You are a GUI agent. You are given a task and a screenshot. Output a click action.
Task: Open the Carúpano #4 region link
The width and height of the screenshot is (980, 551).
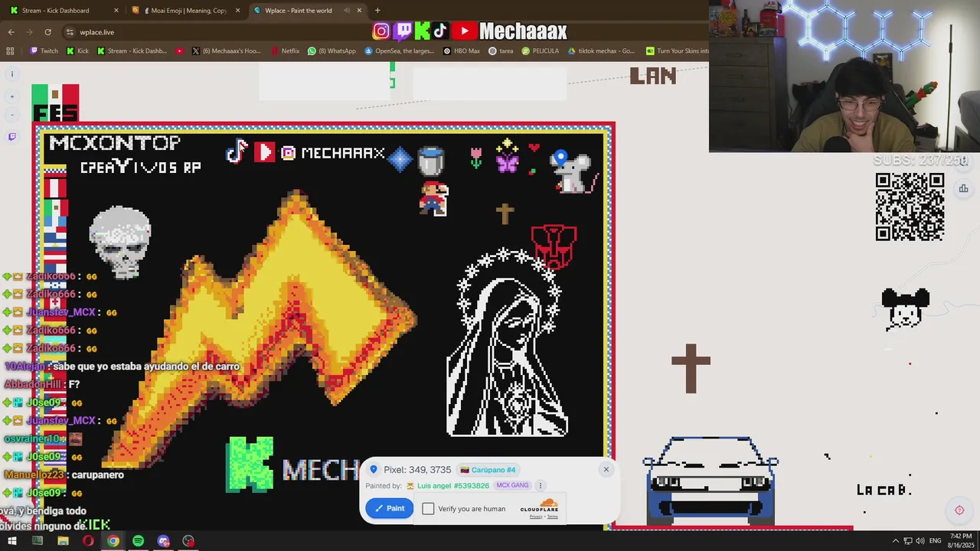tap(488, 470)
